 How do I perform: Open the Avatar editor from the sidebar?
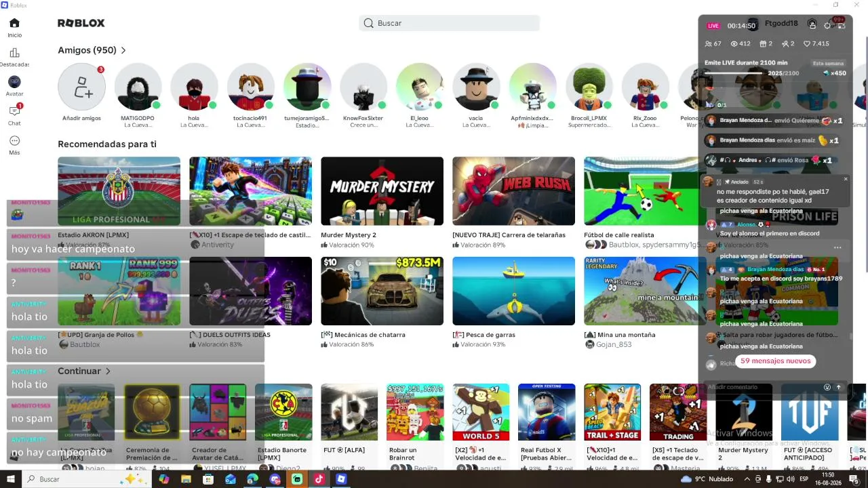coord(14,86)
